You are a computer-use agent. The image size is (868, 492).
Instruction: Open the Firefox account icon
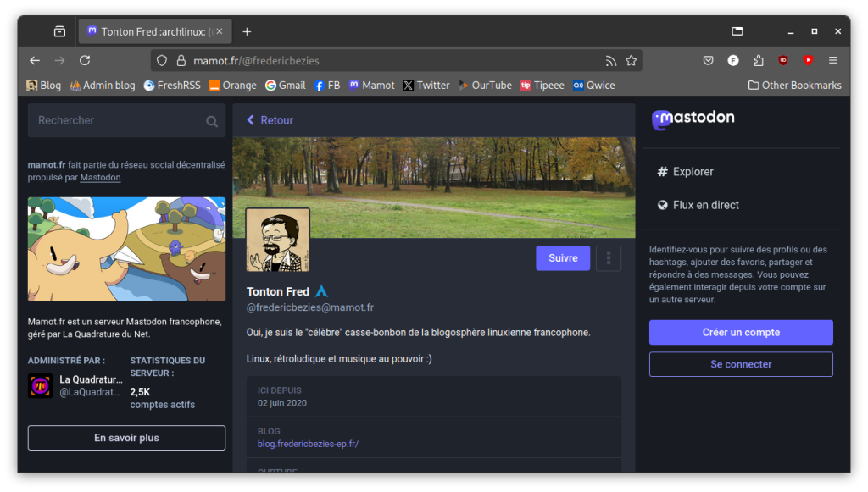pos(733,61)
